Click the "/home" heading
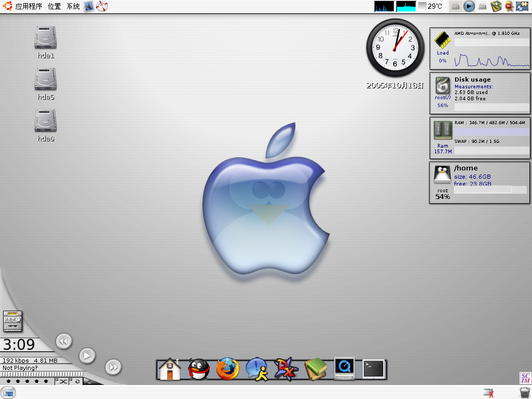Screen dimensions: 532x399 (x=466, y=168)
